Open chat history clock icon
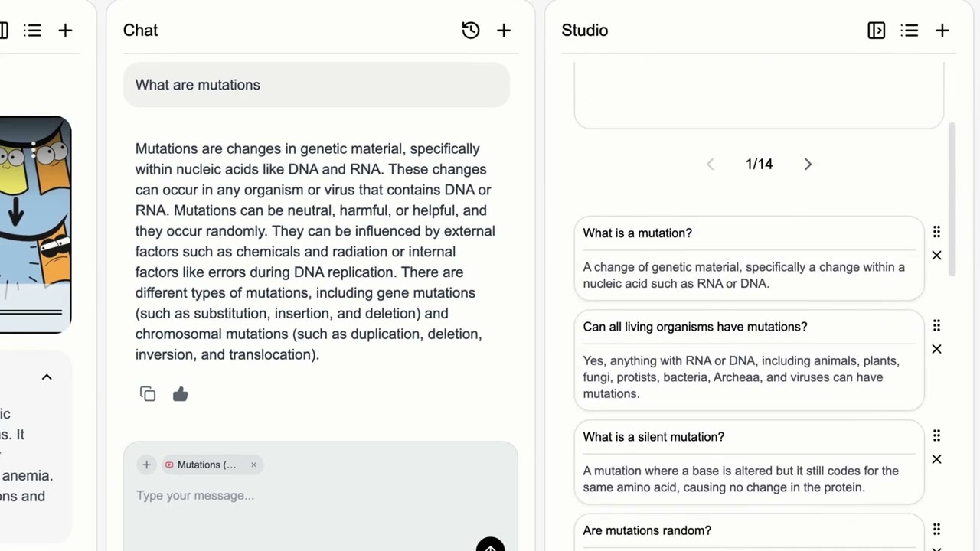 pos(471,31)
